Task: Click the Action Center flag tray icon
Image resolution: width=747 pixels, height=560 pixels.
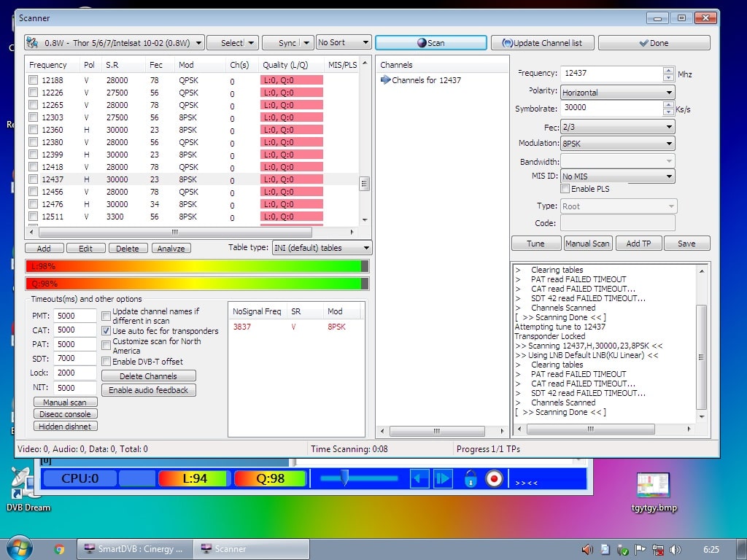Action: coord(640,550)
